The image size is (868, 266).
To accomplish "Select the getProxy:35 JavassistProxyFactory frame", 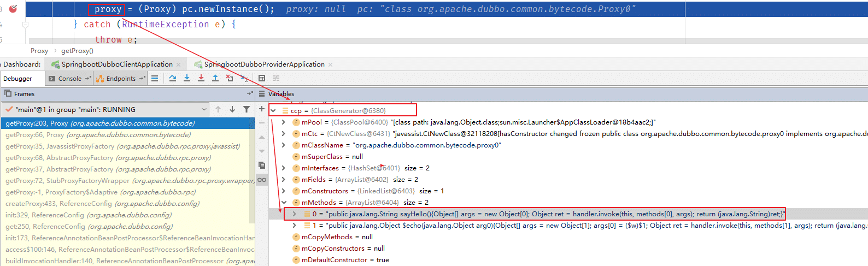I will (122, 146).
